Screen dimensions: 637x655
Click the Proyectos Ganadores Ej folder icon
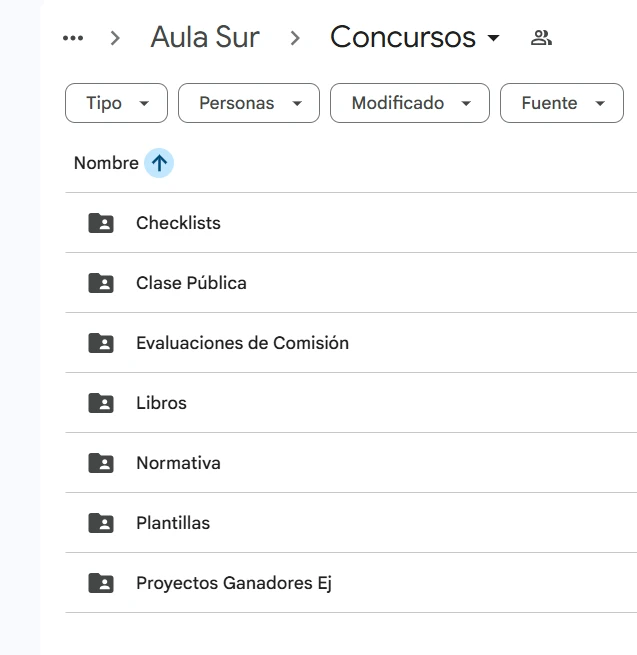point(101,583)
